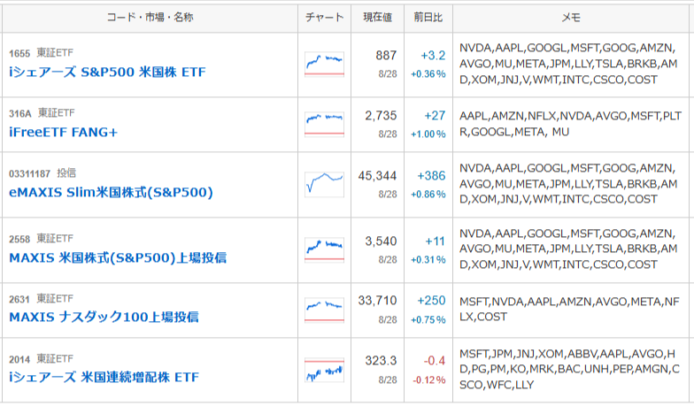Select current price 45,344

[x=378, y=176]
